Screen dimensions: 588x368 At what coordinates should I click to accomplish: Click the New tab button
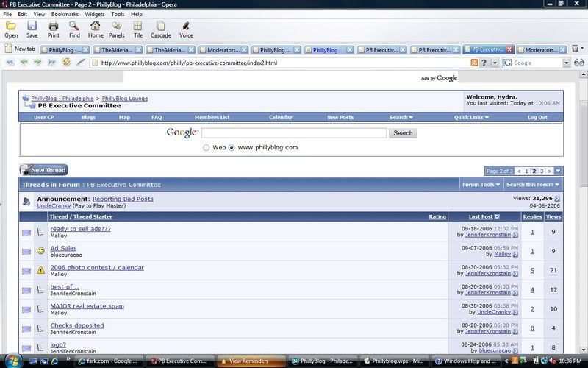[20, 49]
